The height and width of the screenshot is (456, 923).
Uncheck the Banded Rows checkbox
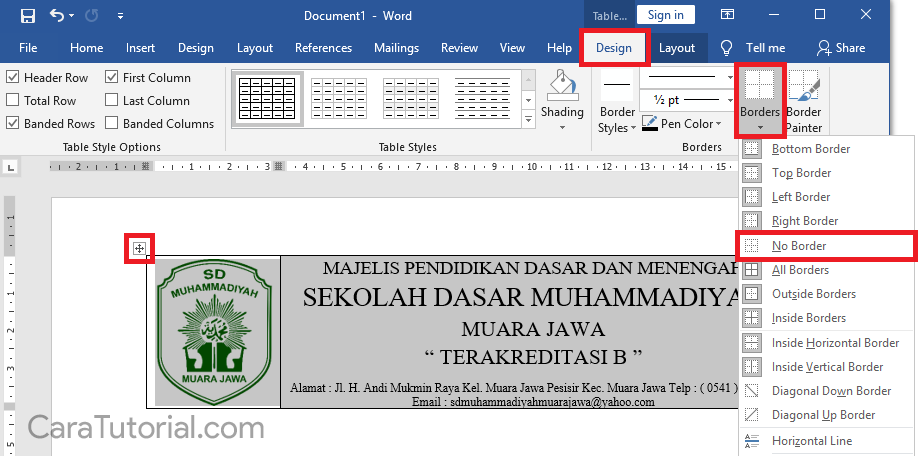point(12,123)
